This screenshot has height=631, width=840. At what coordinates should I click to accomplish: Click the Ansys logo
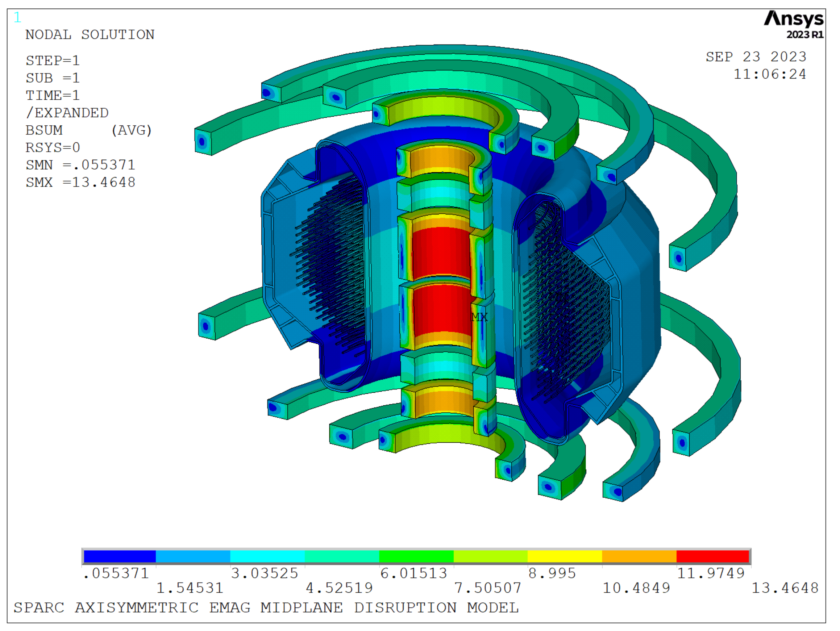coord(793,19)
